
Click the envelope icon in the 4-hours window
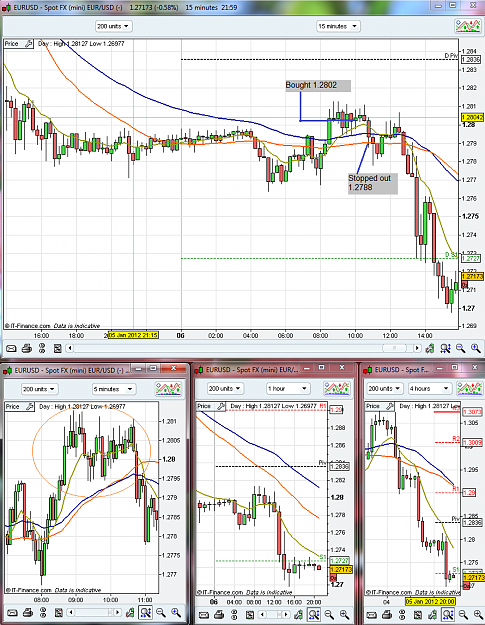[372, 615]
